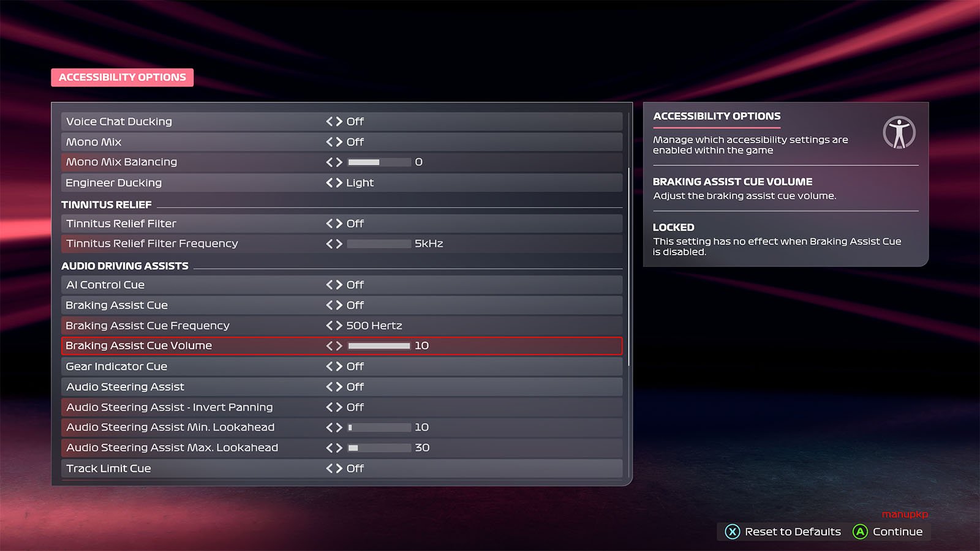Click right arrow for Invert Panning
The height and width of the screenshot is (551, 980).
click(339, 407)
